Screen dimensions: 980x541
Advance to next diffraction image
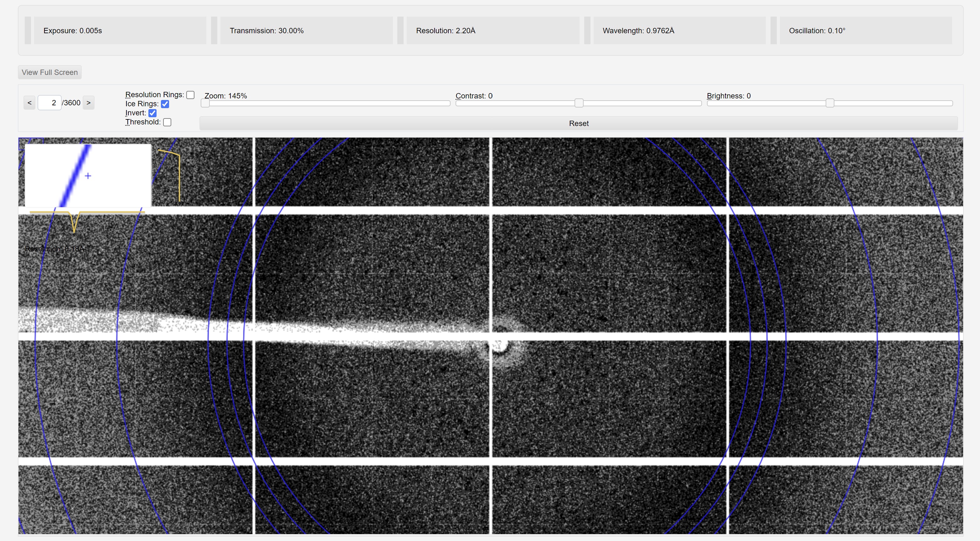[x=88, y=103]
